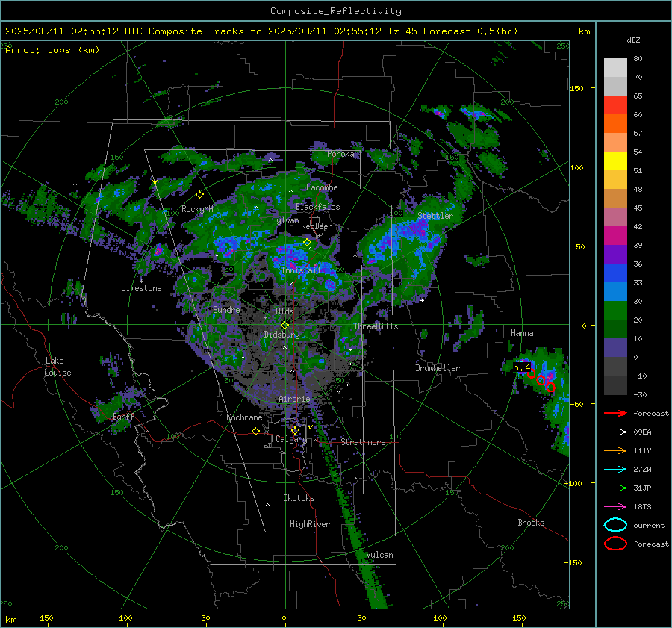The width and height of the screenshot is (672, 628).
Task: Click the yellow 51–54 dBZ color swatch
Action: 615,161
